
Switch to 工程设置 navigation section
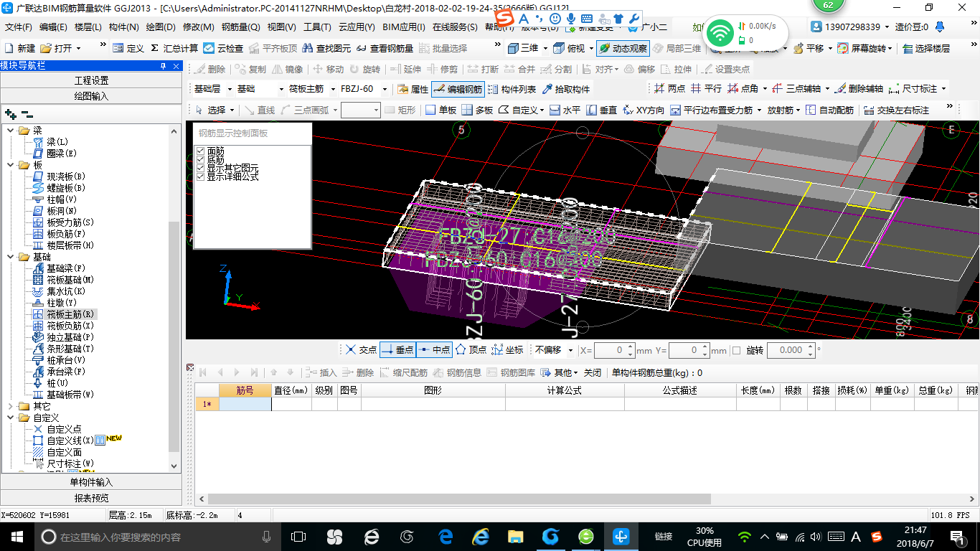click(x=91, y=80)
